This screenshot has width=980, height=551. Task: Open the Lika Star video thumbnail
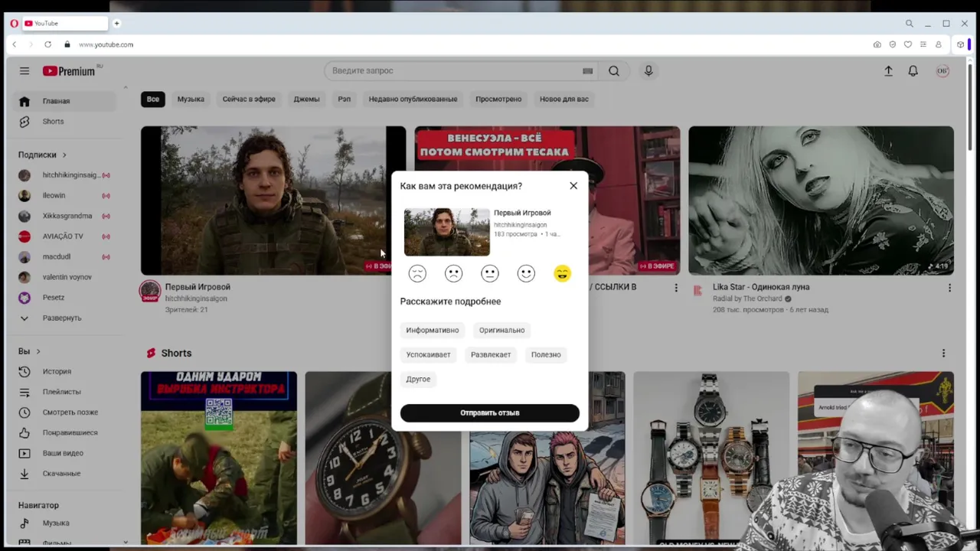pyautogui.click(x=821, y=201)
